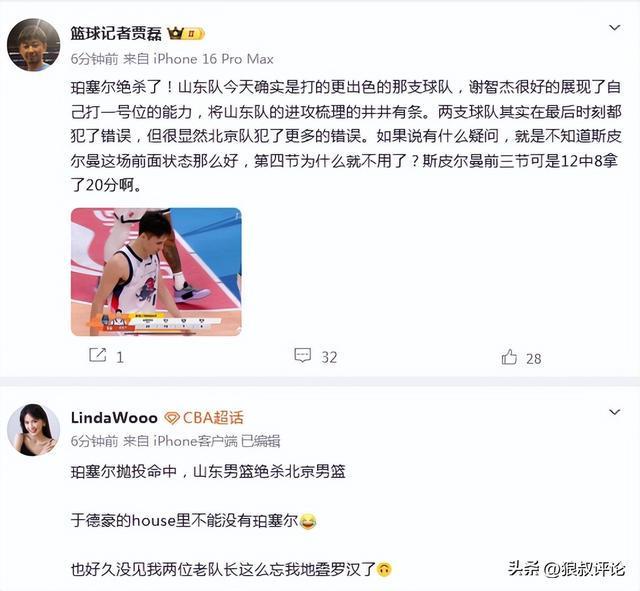Expand the first post's options chevron
This screenshot has height=591, width=640.
(615, 28)
